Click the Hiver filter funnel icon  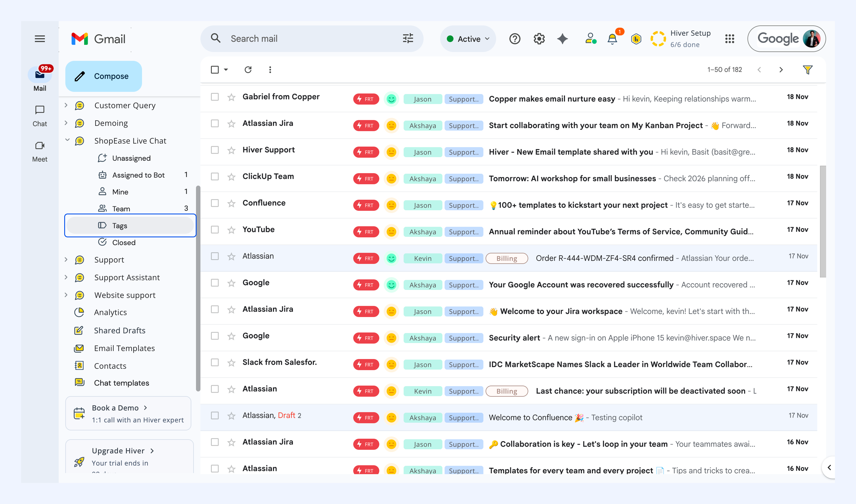pos(807,70)
